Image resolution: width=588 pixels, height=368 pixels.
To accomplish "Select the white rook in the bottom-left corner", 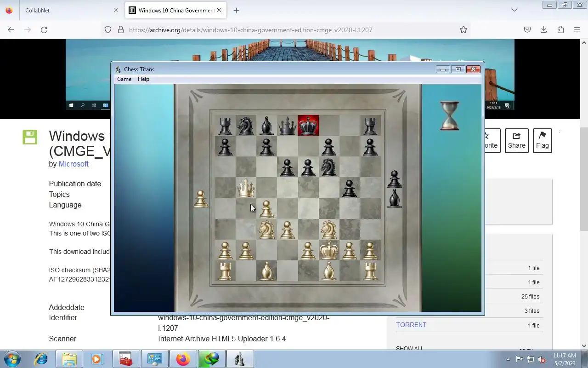I will tap(225, 271).
